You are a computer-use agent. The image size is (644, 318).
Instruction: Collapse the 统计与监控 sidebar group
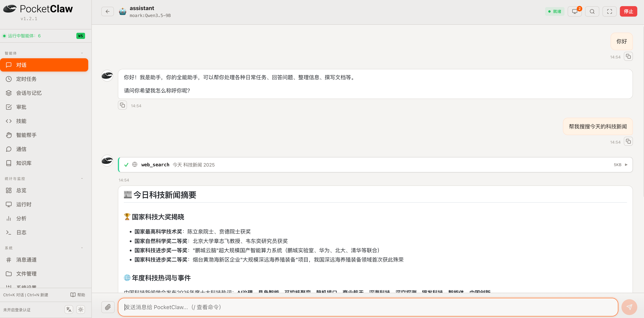pyautogui.click(x=82, y=179)
